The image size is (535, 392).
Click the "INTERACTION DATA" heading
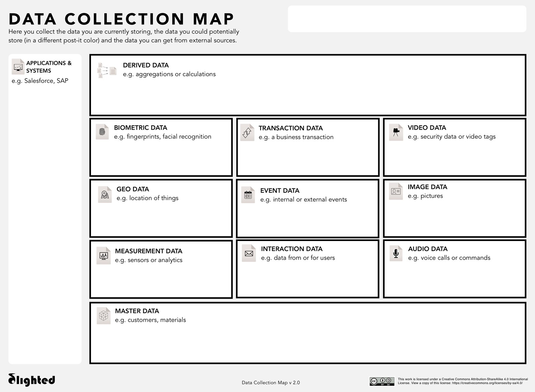point(292,249)
